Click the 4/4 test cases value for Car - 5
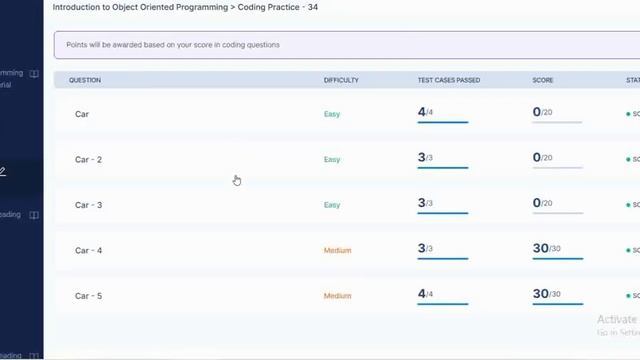This screenshot has width=640, height=360. tap(425, 293)
